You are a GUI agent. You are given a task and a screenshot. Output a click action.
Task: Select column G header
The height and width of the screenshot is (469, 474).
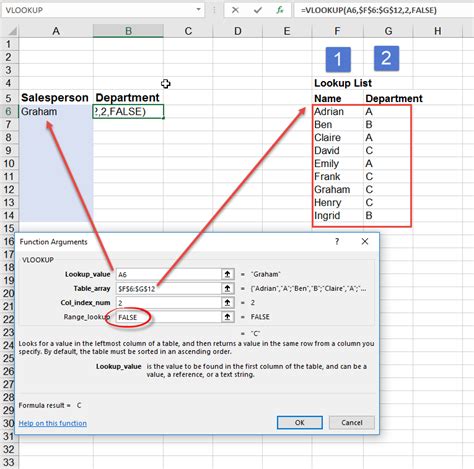388,31
